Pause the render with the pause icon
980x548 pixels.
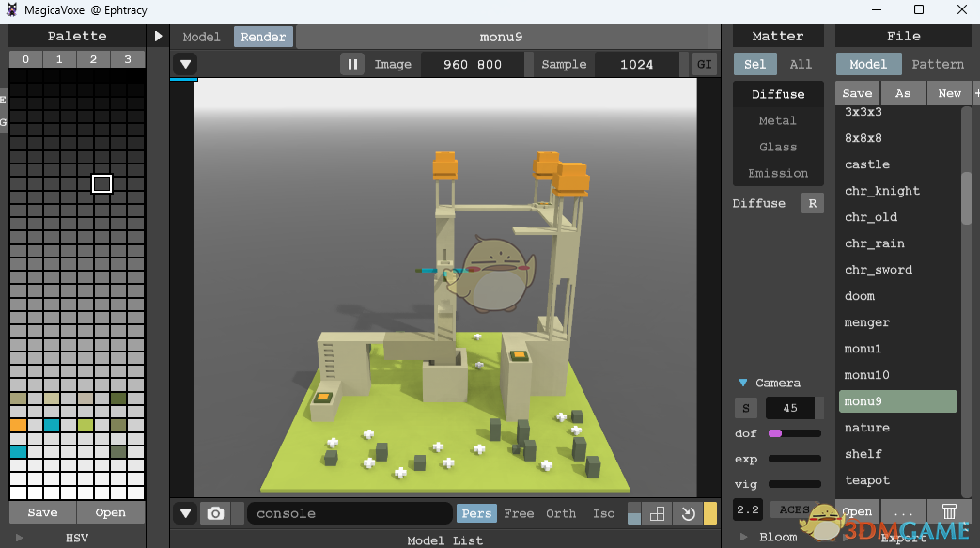click(352, 64)
